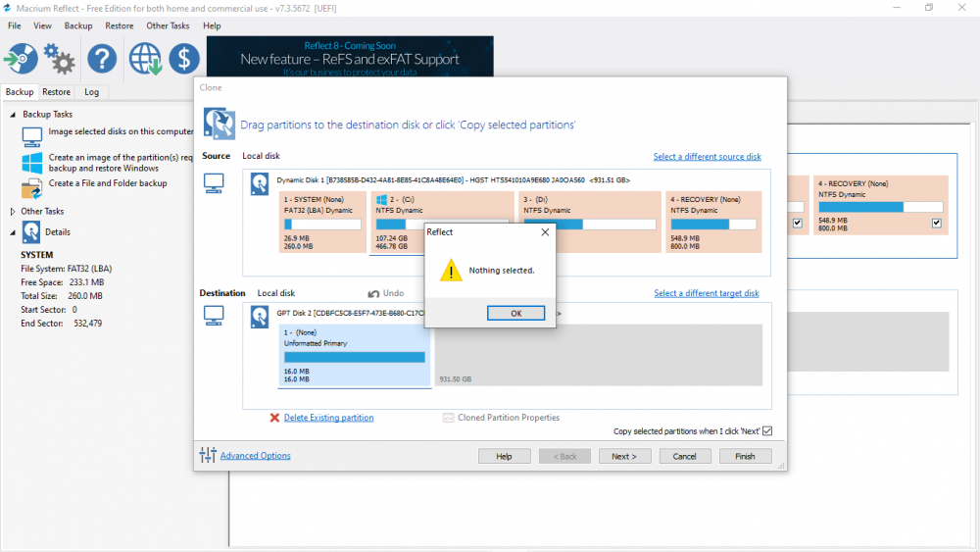Toggle the partition checkbox left of RECOVERY in main window
The width and height of the screenshot is (980, 552).
798,223
